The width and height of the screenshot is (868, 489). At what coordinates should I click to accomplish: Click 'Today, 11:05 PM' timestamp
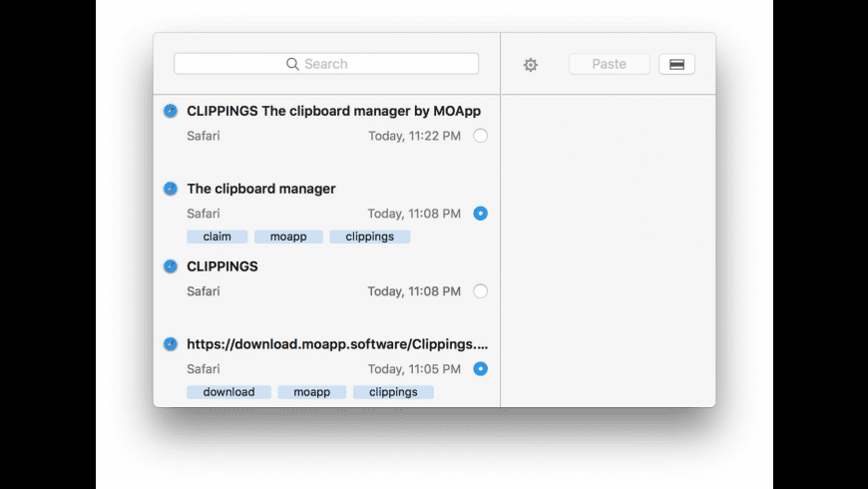[x=414, y=369]
